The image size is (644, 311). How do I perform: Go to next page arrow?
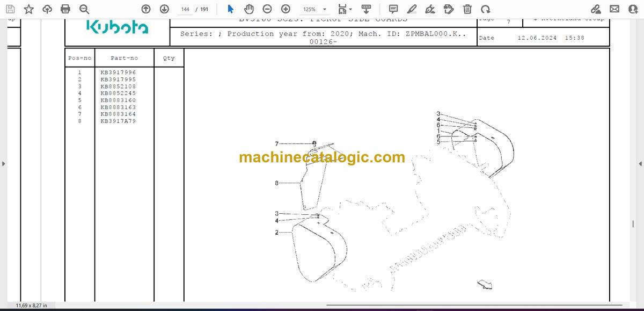164,9
